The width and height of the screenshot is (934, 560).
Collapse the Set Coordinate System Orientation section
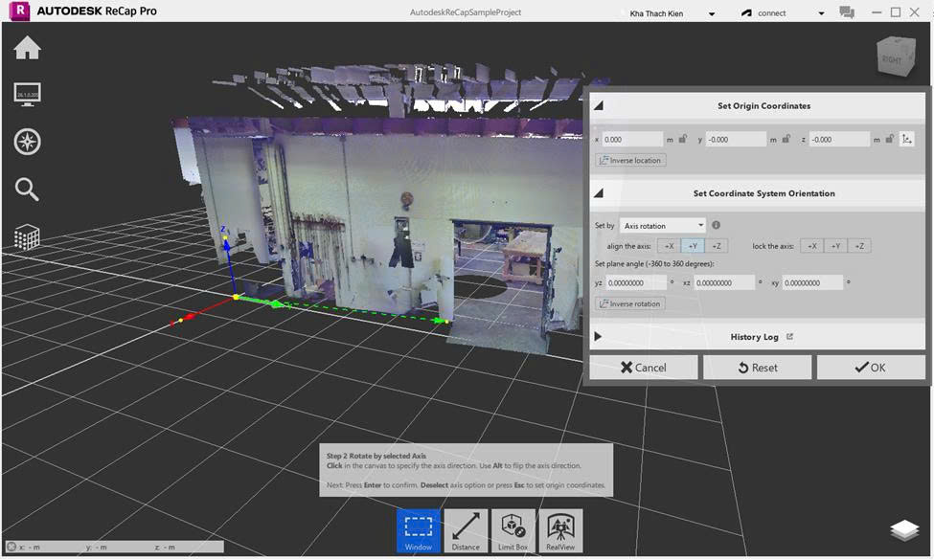(x=599, y=193)
